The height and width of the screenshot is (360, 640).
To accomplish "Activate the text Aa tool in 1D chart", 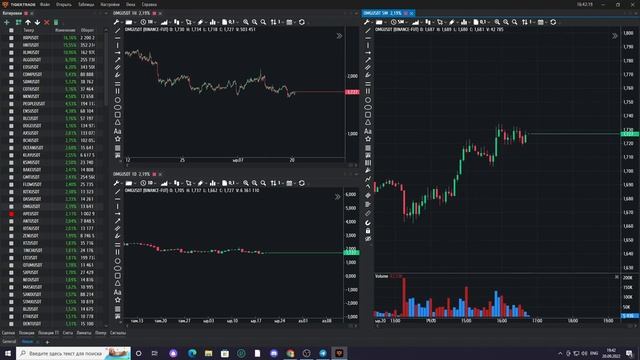I will tap(118, 292).
